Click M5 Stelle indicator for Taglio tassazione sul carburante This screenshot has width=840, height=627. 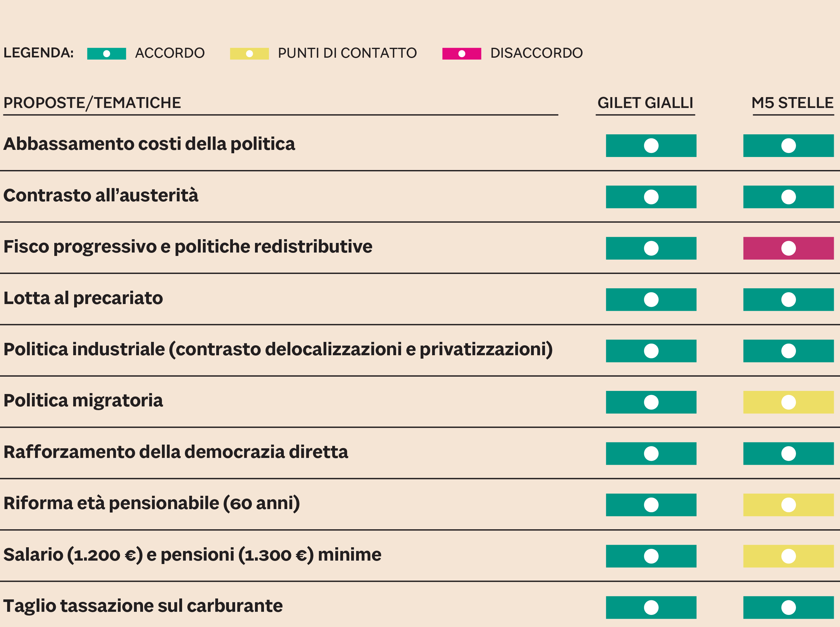click(789, 607)
